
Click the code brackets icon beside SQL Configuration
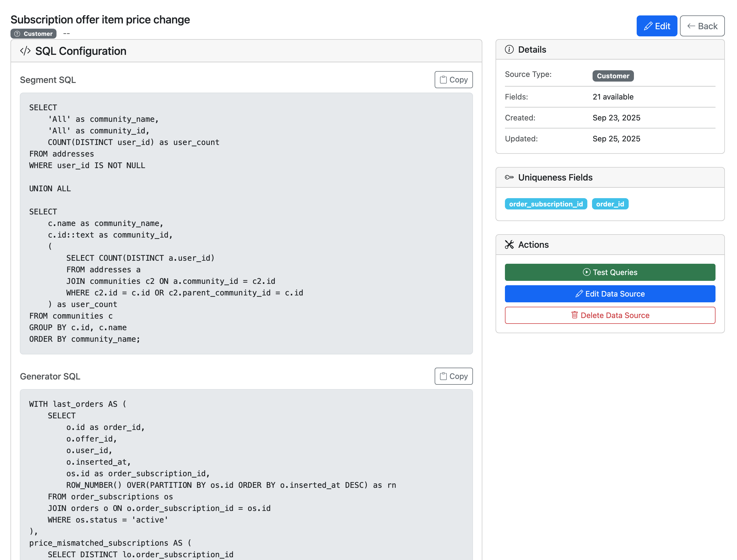click(25, 51)
